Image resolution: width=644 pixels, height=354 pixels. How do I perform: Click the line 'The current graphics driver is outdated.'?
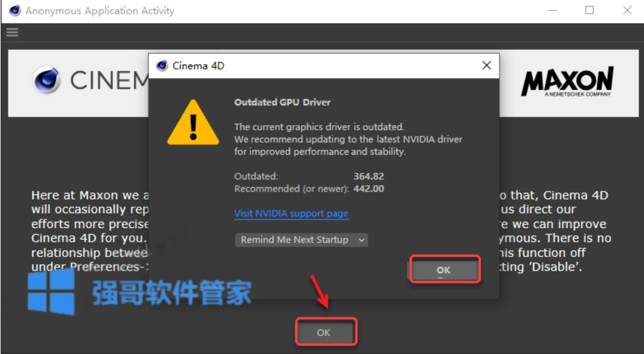tap(319, 127)
